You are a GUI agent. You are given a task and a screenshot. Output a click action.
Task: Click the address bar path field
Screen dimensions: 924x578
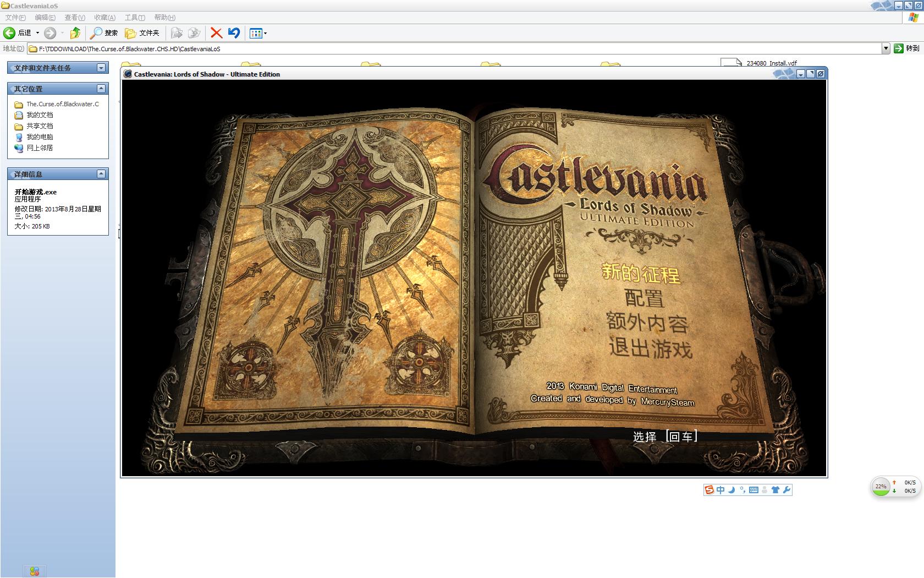454,48
